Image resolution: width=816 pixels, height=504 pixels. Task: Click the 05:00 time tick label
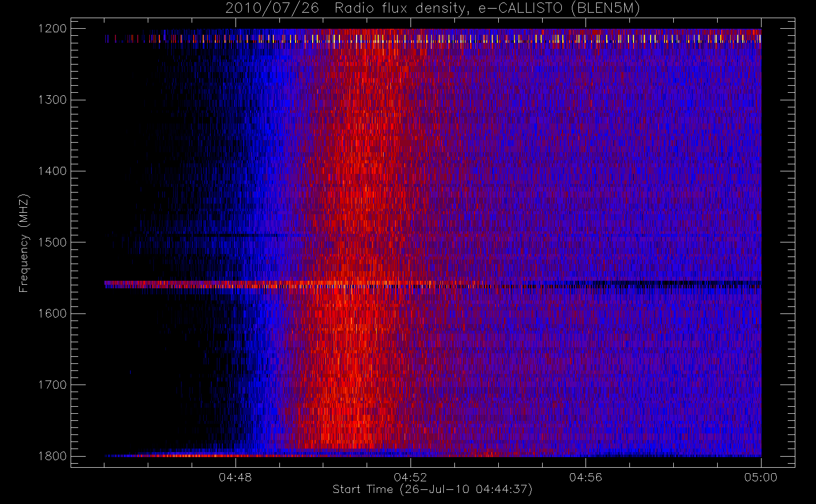click(x=761, y=477)
